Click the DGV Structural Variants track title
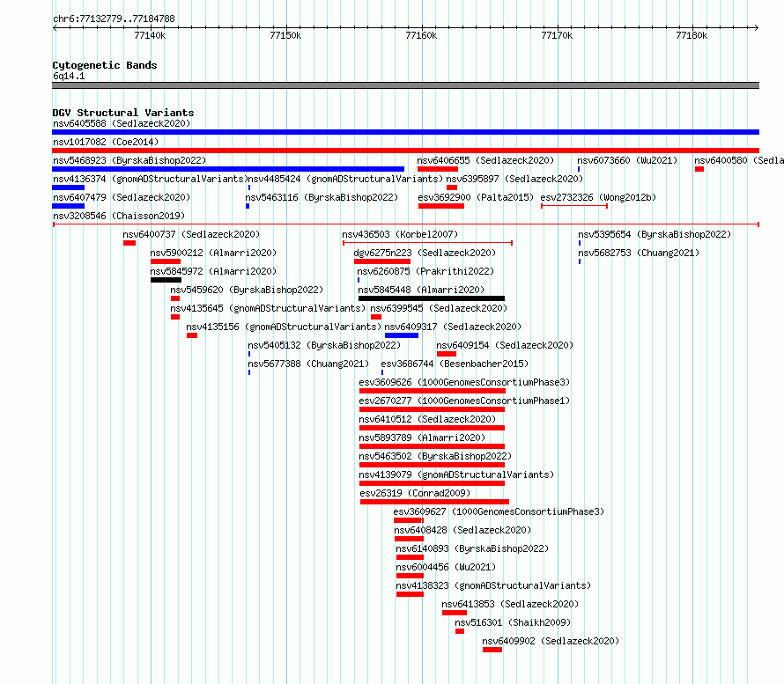This screenshot has width=784, height=684. coord(123,113)
